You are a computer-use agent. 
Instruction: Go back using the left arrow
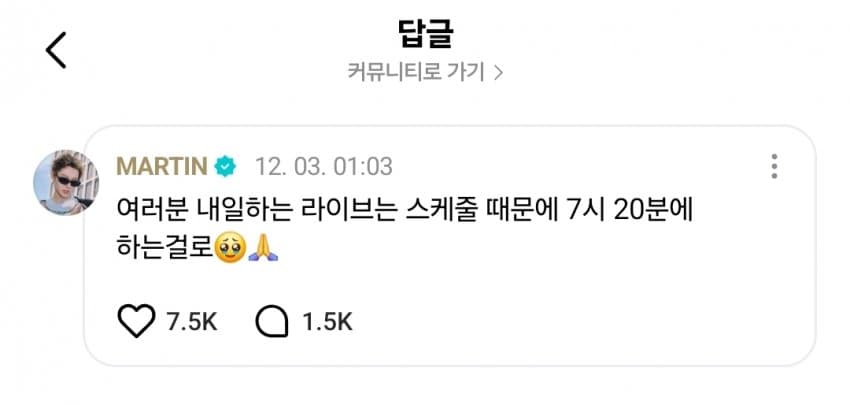[56, 50]
